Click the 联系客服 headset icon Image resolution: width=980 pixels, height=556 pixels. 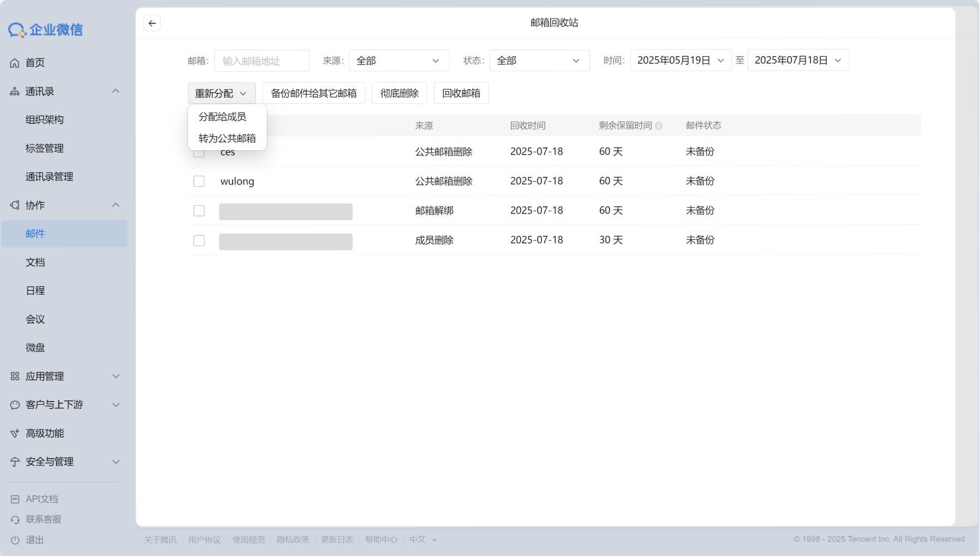pos(15,519)
